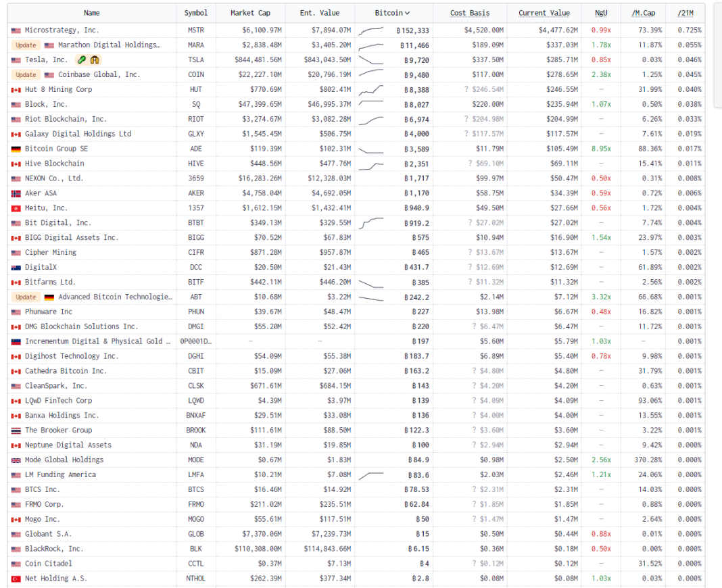The height and width of the screenshot is (588, 722).
Task: Click the German flag beside Bitcoin Group SE
Action: point(16,149)
